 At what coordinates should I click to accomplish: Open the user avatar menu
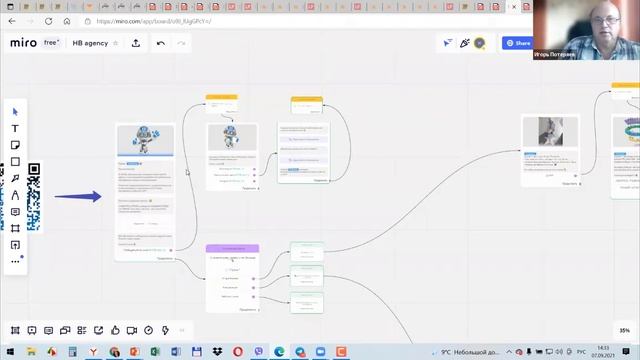pos(480,43)
